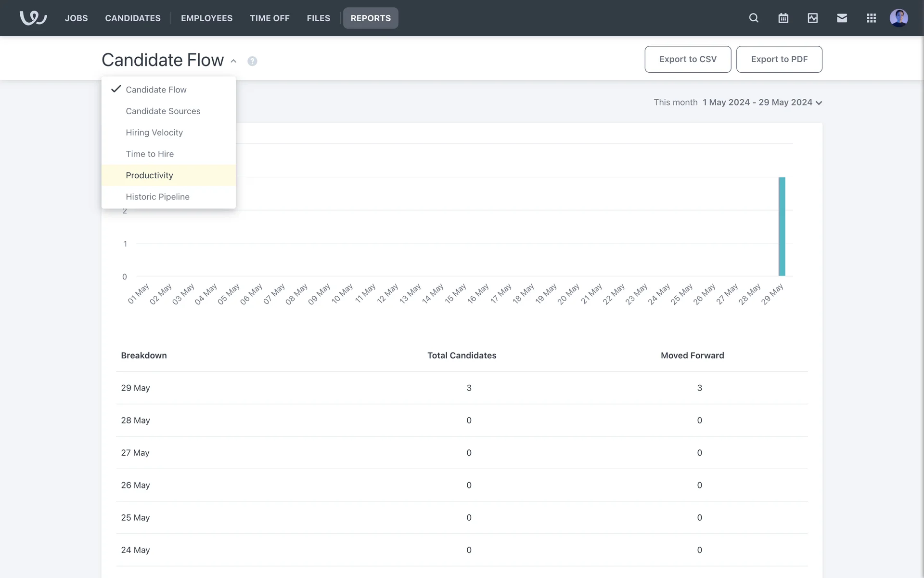Select Candidate Sources report
This screenshot has height=578, width=924.
pos(163,111)
